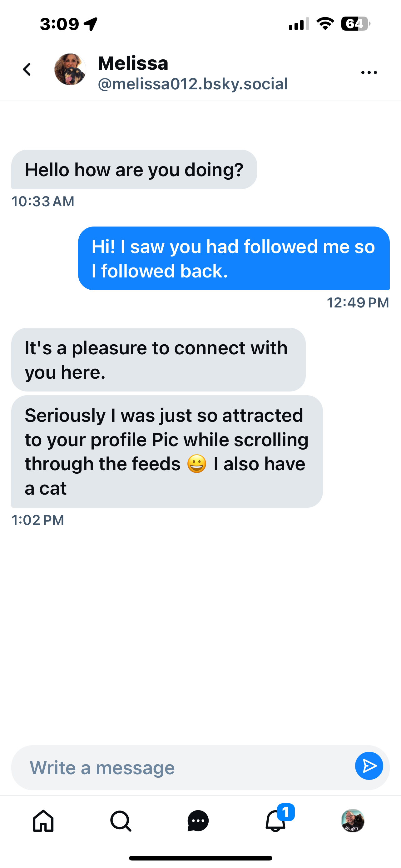
Task: Tap the home indicator bar
Action: 200,858
